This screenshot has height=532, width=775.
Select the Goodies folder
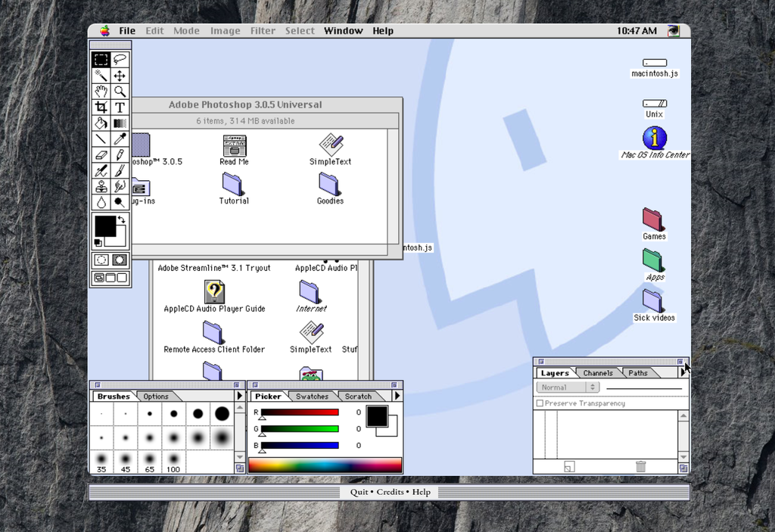click(330, 188)
